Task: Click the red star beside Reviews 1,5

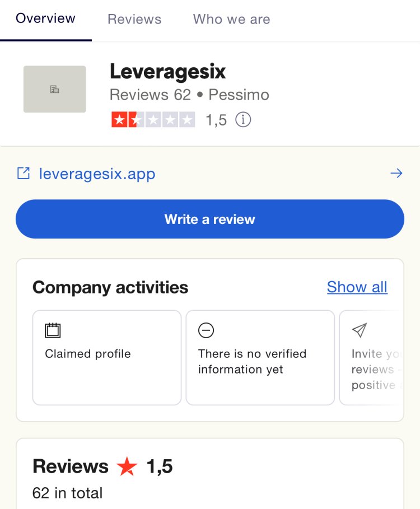Action: point(127,466)
